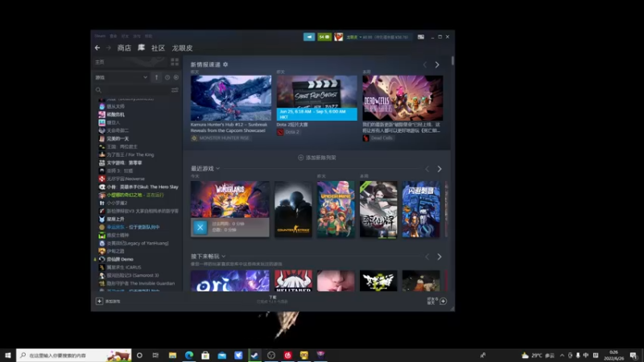644x362 pixels.
Task: Open the 闪避刺客 game cover
Action: click(x=421, y=209)
